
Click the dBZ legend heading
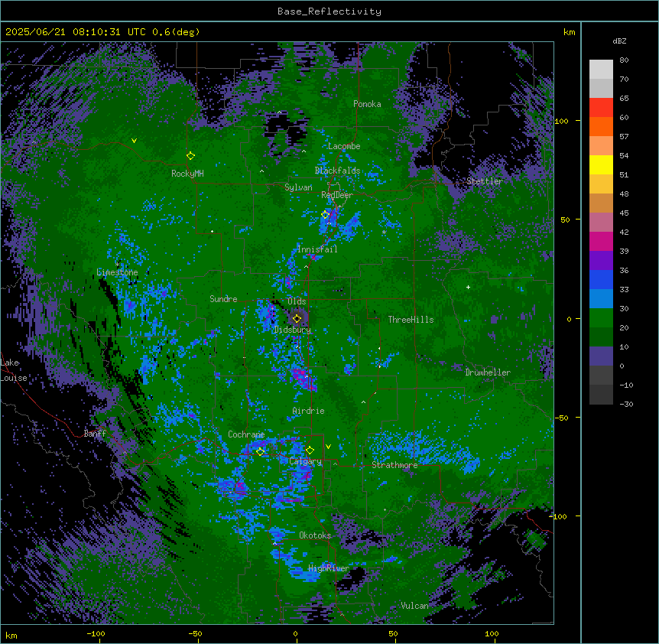pyautogui.click(x=619, y=41)
